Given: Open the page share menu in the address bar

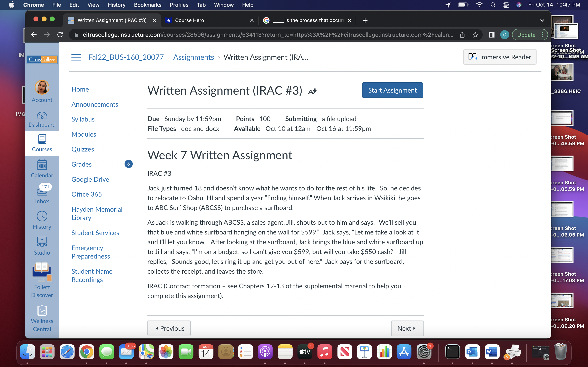Looking at the screenshot, I should click(462, 34).
